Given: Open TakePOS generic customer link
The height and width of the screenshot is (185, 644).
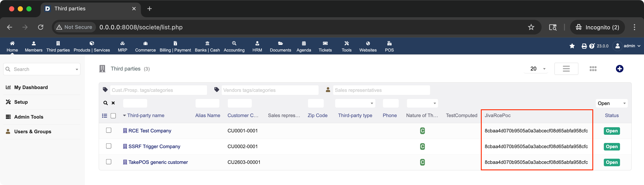Looking at the screenshot, I should pos(158,162).
